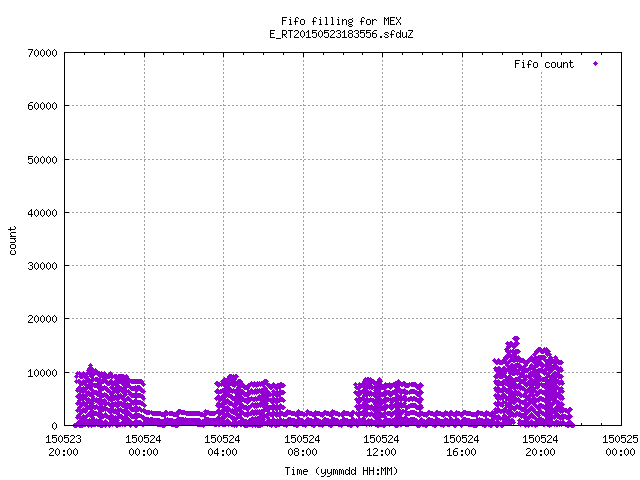Click the purple diamond legend marker
640x480 pixels.
(x=596, y=64)
